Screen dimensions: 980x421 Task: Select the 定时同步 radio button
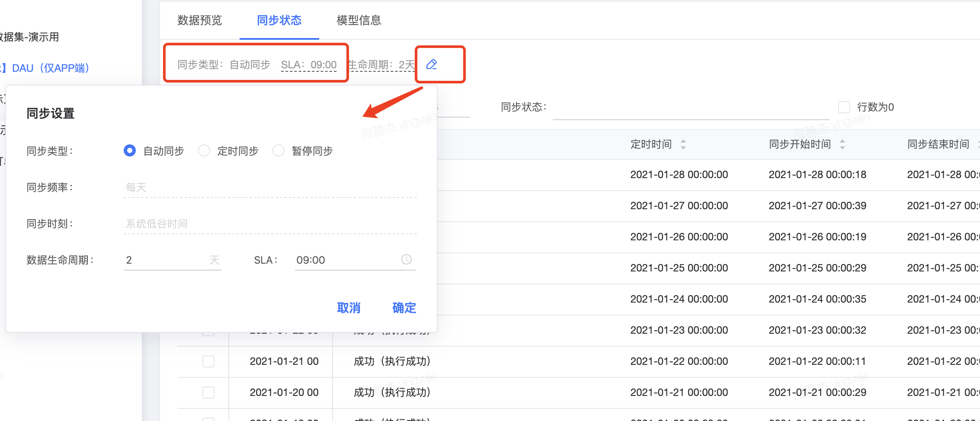tap(204, 150)
